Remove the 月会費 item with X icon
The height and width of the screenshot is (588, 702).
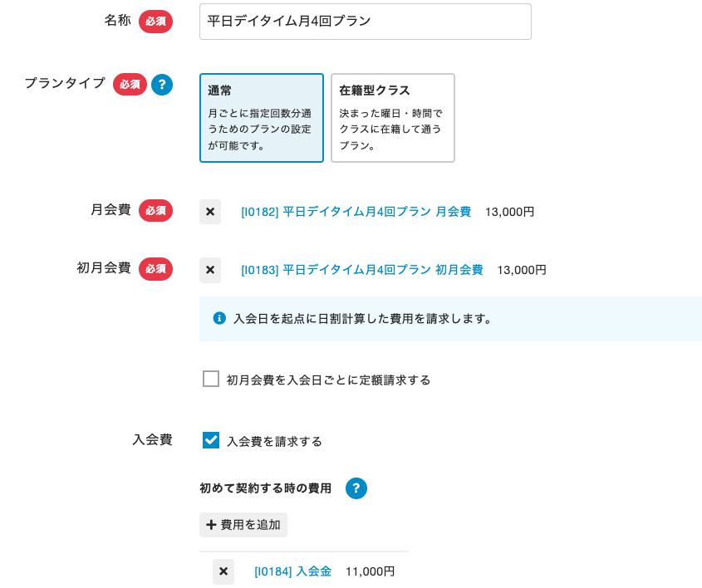click(x=210, y=212)
